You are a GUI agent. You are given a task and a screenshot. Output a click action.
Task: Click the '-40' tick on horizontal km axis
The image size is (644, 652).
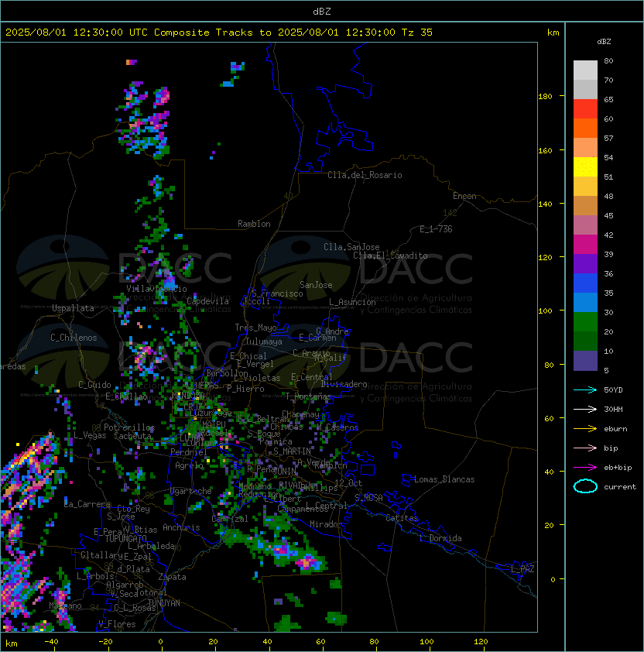pos(51,642)
